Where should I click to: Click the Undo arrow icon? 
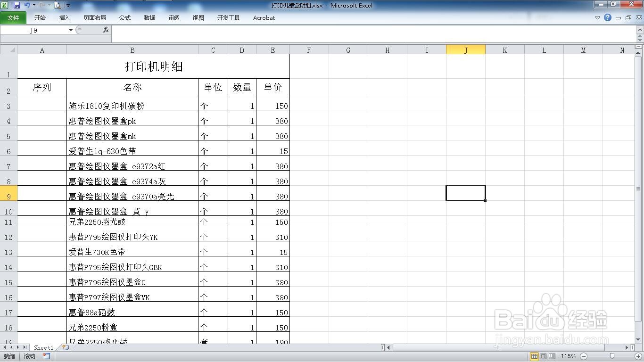coord(27,5)
